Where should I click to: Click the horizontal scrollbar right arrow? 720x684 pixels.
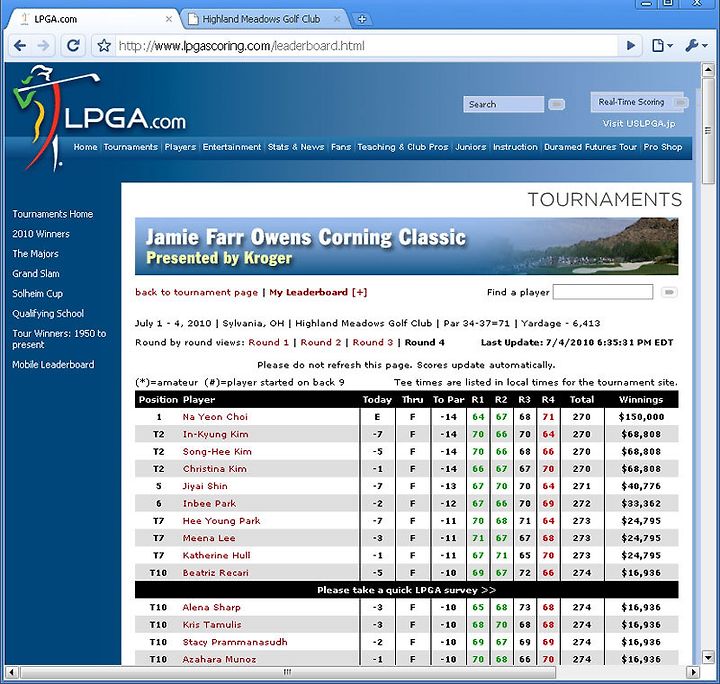(692, 673)
